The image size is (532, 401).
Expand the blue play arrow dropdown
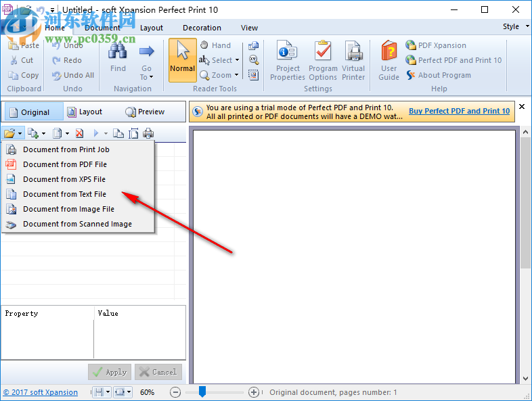click(106, 133)
